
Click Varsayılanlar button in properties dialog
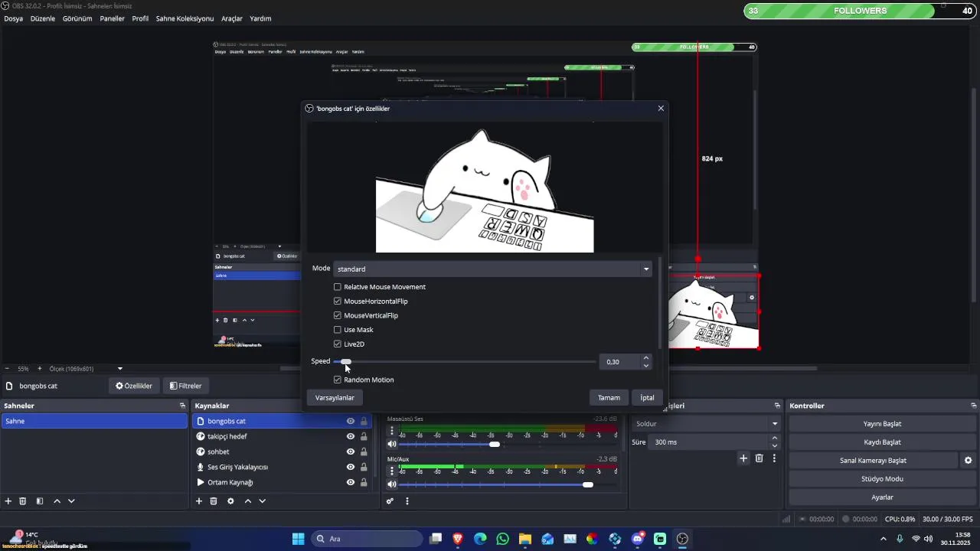pos(335,398)
